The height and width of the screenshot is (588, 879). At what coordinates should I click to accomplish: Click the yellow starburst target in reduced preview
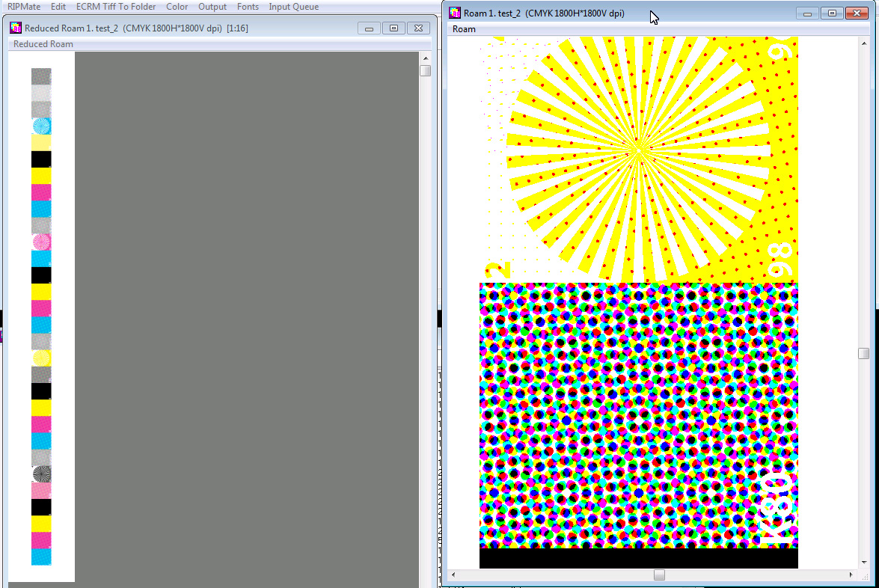click(x=41, y=358)
